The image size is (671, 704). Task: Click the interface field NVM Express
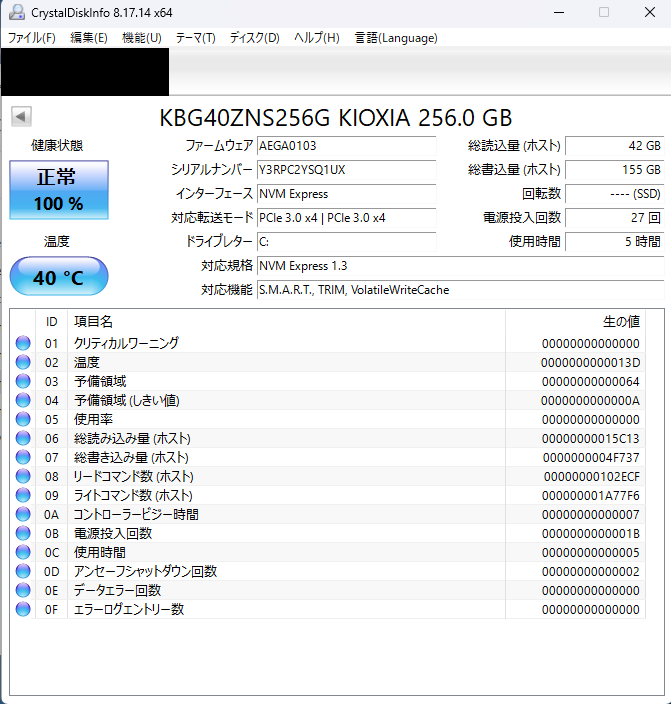click(x=346, y=194)
